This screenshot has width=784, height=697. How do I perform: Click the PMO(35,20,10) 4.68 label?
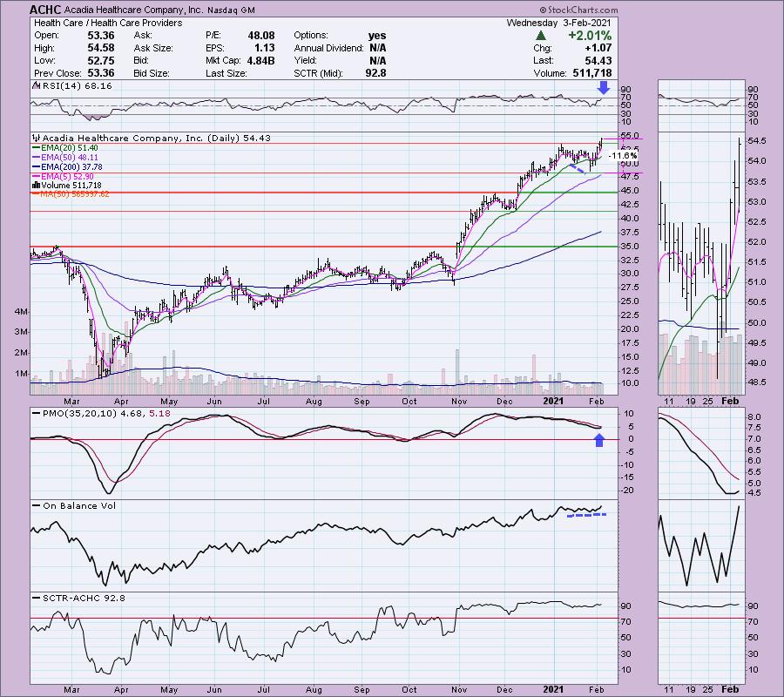pos(94,414)
